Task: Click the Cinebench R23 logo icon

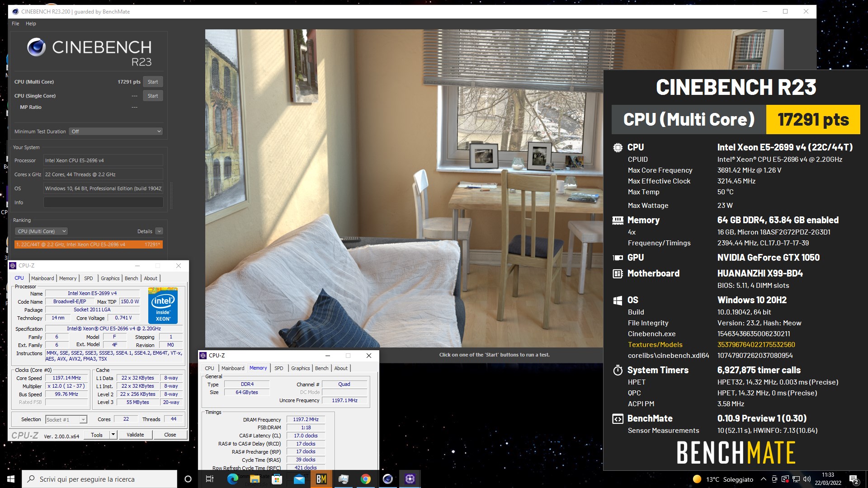Action: tap(36, 47)
